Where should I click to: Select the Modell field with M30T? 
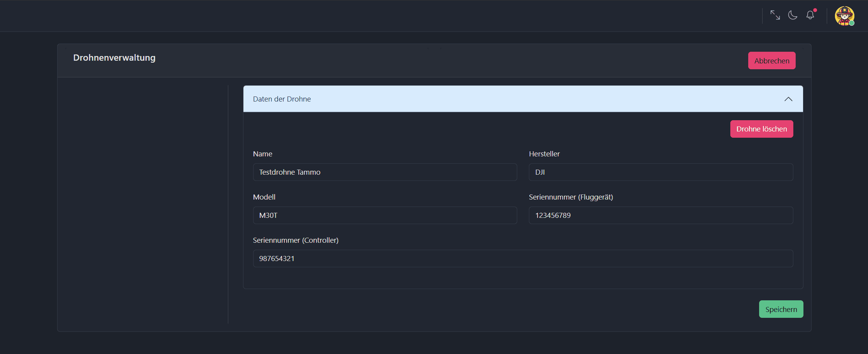point(385,216)
